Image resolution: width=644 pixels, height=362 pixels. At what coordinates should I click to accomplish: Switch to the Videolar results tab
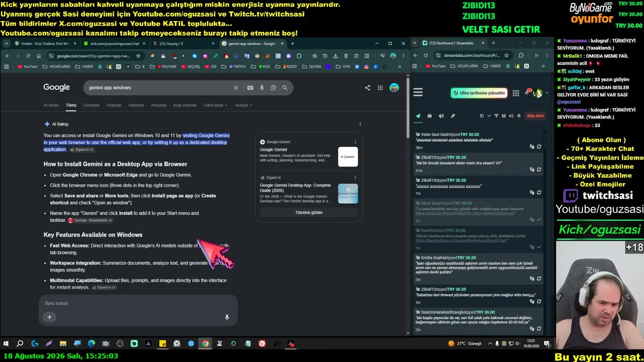tap(114, 105)
